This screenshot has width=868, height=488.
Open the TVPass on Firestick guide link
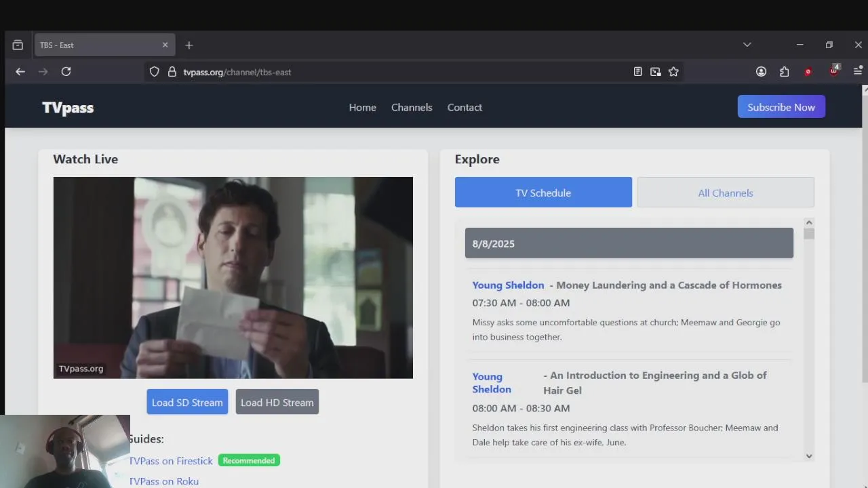[x=171, y=461]
